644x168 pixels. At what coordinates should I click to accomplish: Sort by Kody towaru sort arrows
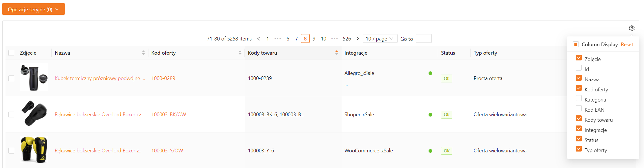pyautogui.click(x=336, y=53)
